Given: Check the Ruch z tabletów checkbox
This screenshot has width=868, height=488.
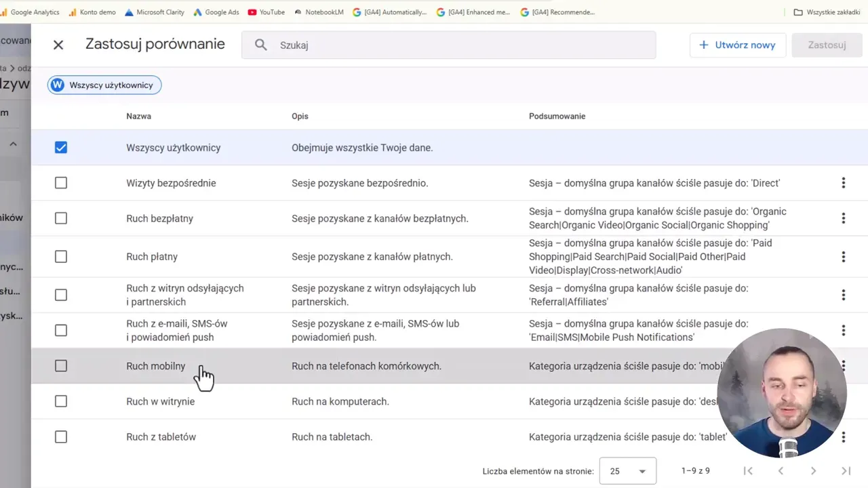Looking at the screenshot, I should click(61, 437).
